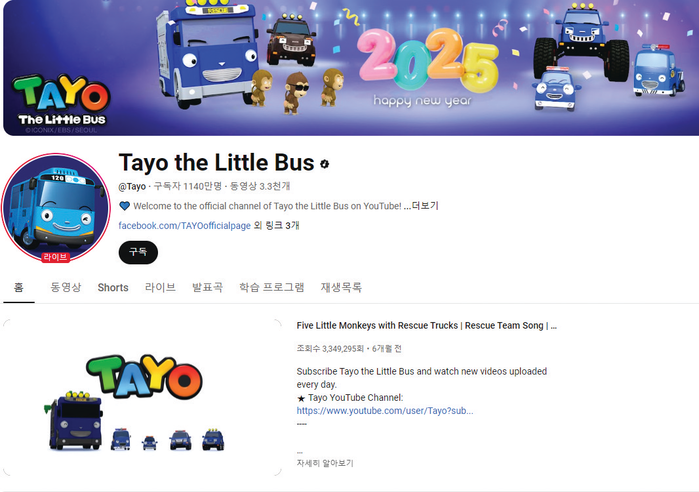Open the 재생목록 tab
Image resolution: width=699 pixels, height=492 pixels.
click(341, 287)
